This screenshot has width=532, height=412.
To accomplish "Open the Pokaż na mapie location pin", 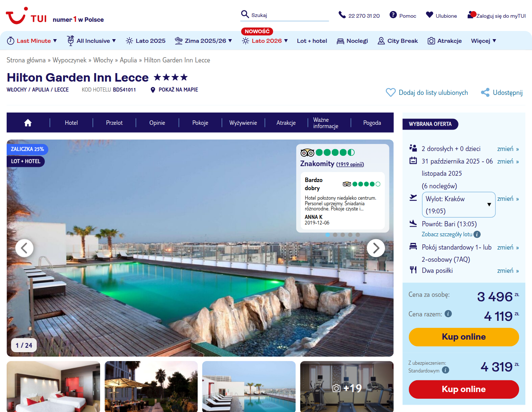I will [x=153, y=90].
